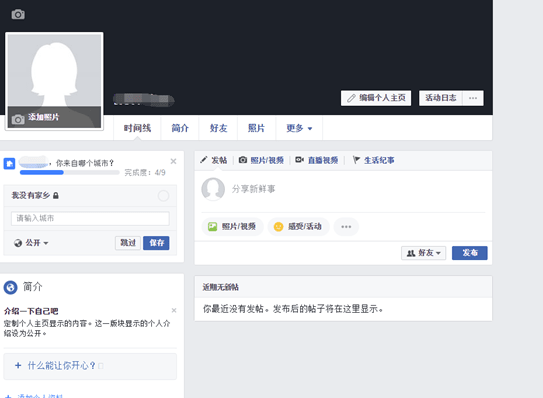Open the three-dots menu beside 活动日志

pos(473,98)
